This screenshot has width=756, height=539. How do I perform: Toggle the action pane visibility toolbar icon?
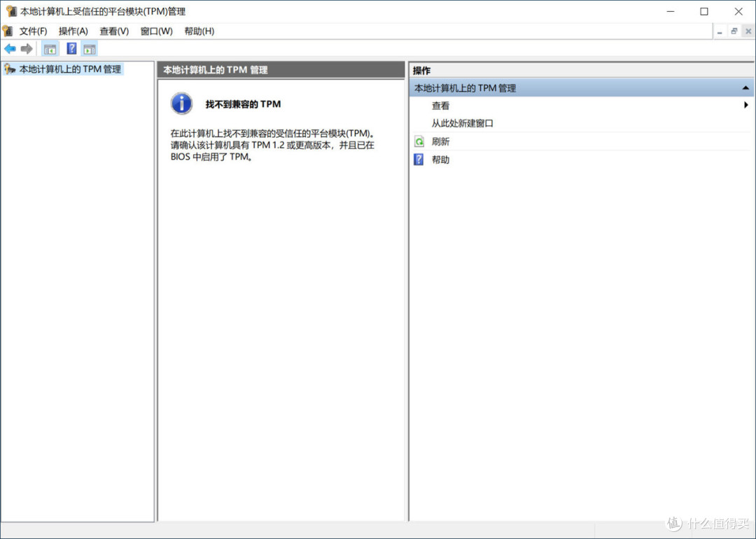click(x=89, y=48)
